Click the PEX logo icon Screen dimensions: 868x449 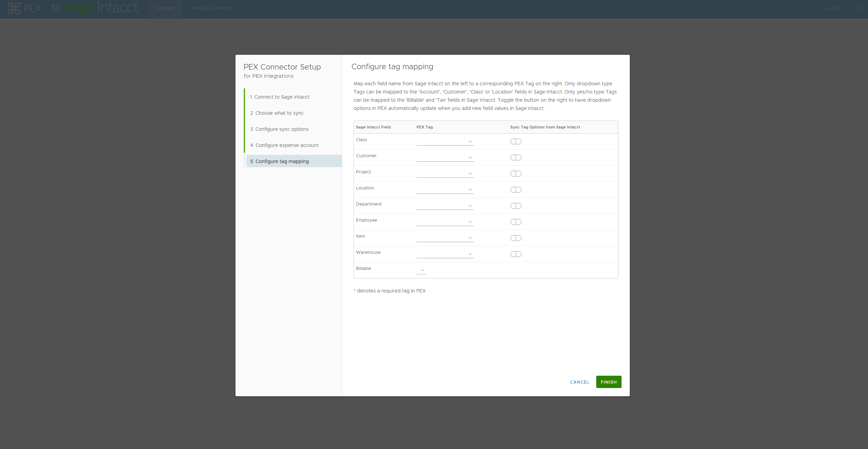[x=14, y=8]
